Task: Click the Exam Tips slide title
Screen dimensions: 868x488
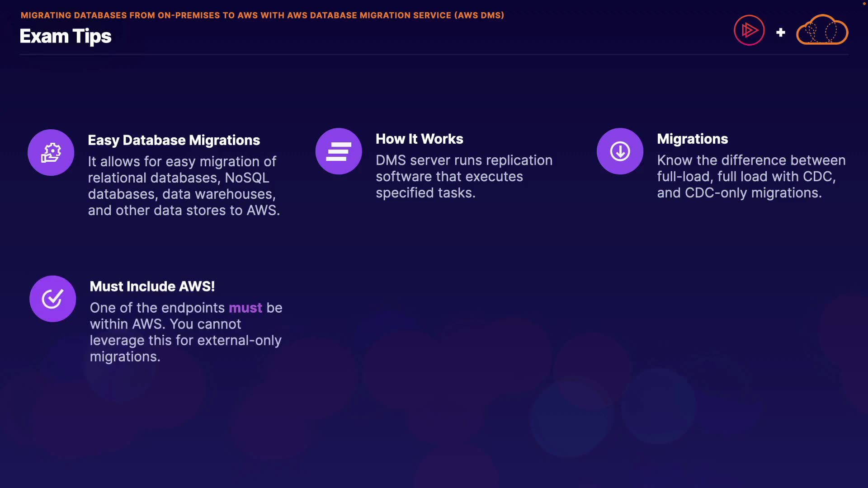Action: click(x=66, y=36)
